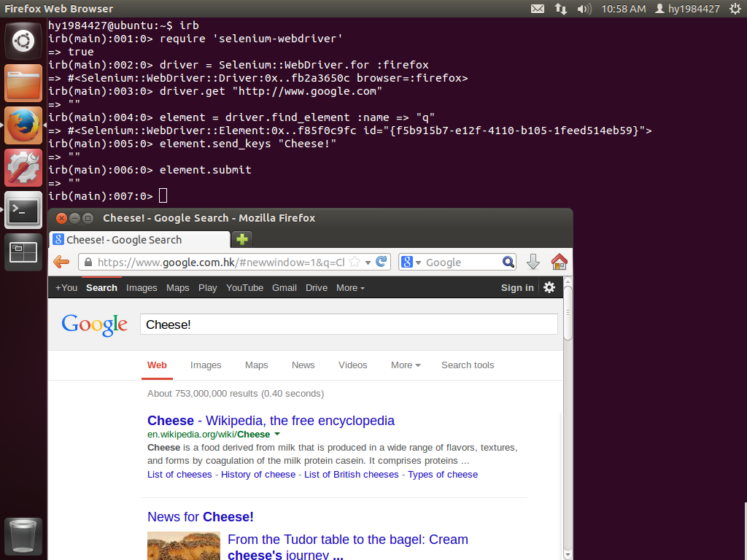Open the List of British cheeses sitelink

[x=351, y=474]
